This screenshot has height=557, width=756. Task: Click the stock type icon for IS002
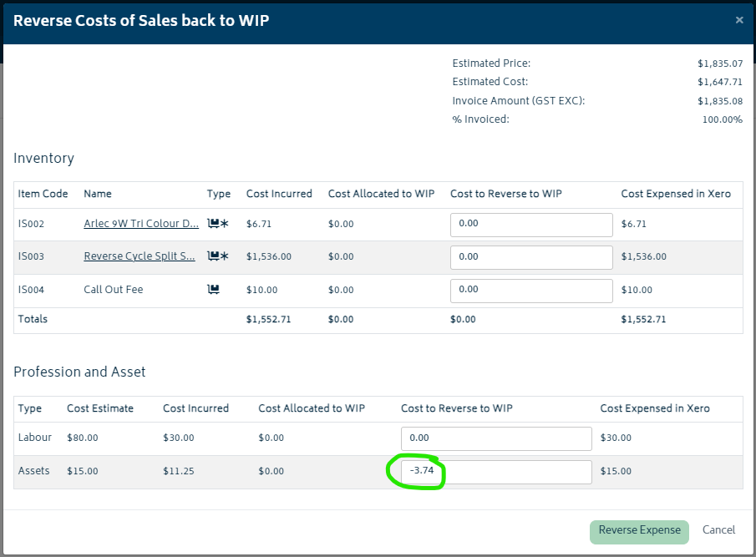pyautogui.click(x=218, y=224)
